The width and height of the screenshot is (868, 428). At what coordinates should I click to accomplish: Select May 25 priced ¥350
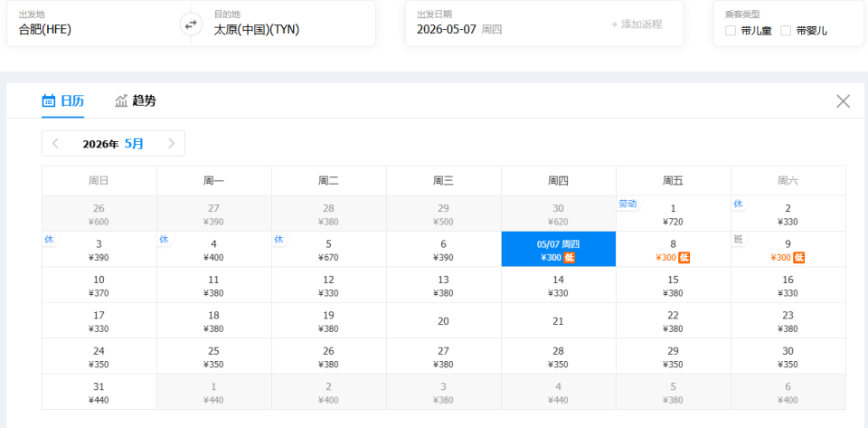tap(213, 357)
